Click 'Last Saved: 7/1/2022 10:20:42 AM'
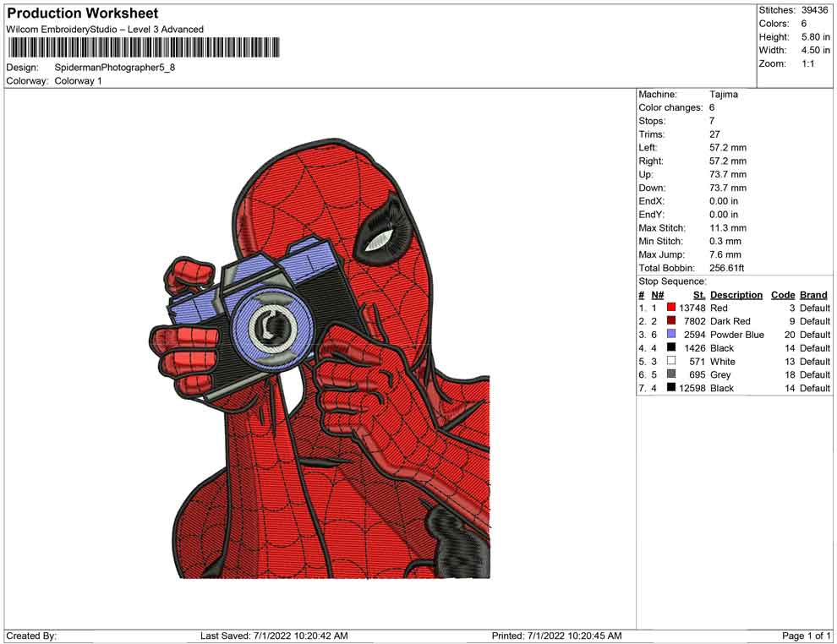837x644 pixels. (274, 636)
